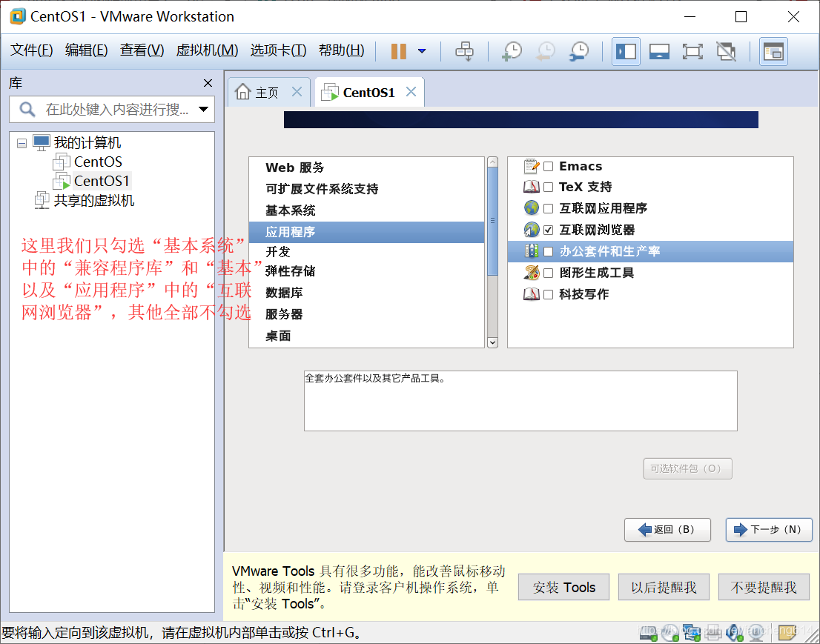
Task: Select 基本系统 package category
Action: pyautogui.click(x=366, y=210)
